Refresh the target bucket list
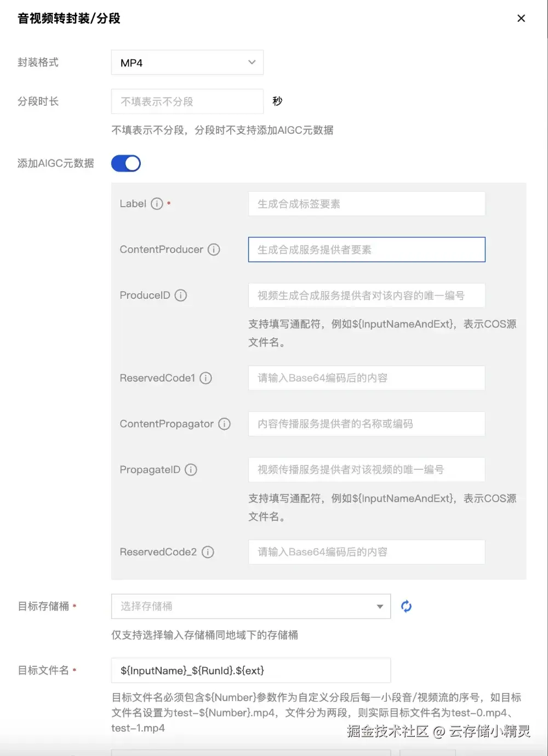This screenshot has height=756, width=548. 406,606
